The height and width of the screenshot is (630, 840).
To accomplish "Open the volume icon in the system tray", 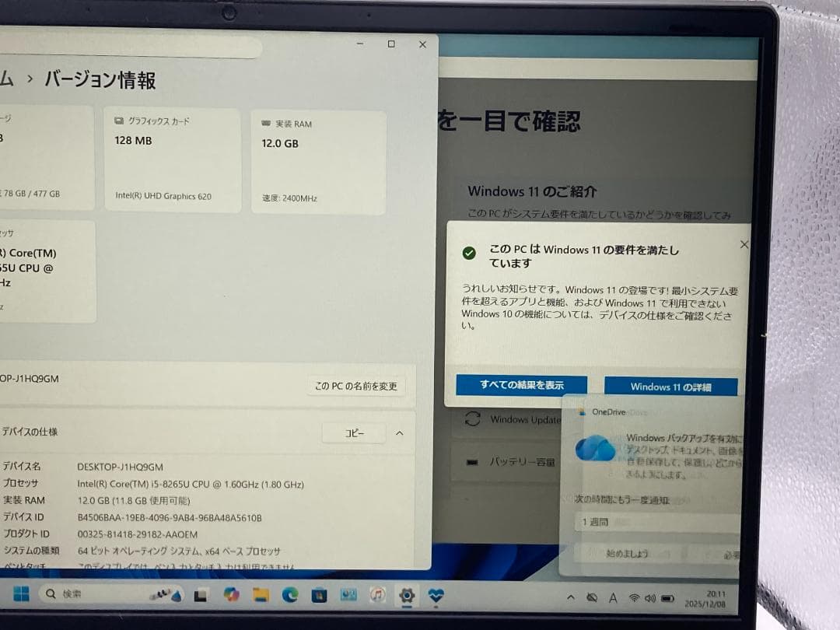I will coord(651,598).
